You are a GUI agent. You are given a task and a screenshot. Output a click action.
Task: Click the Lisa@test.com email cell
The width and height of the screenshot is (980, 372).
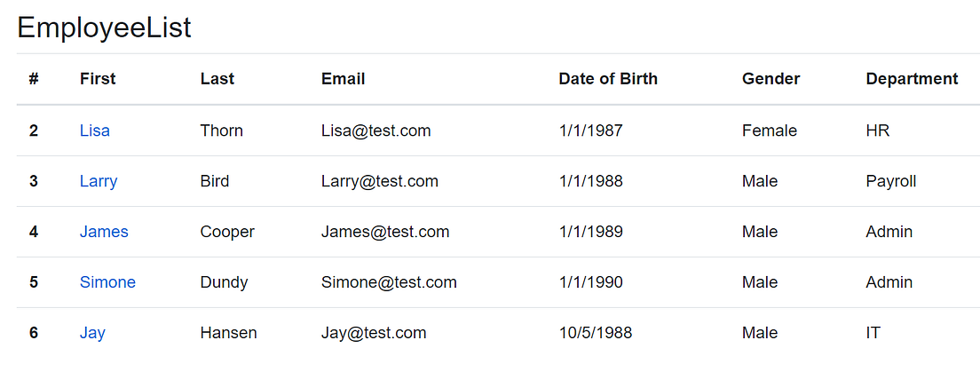pos(376,131)
